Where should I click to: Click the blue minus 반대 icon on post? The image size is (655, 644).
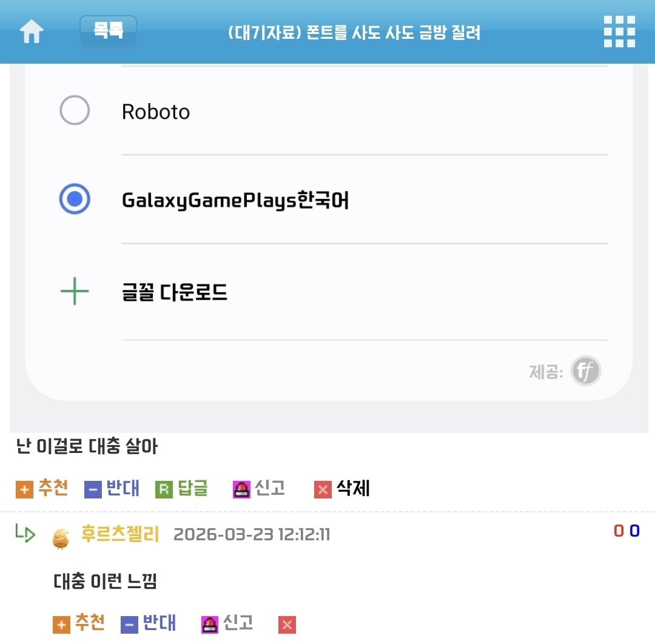point(93,490)
